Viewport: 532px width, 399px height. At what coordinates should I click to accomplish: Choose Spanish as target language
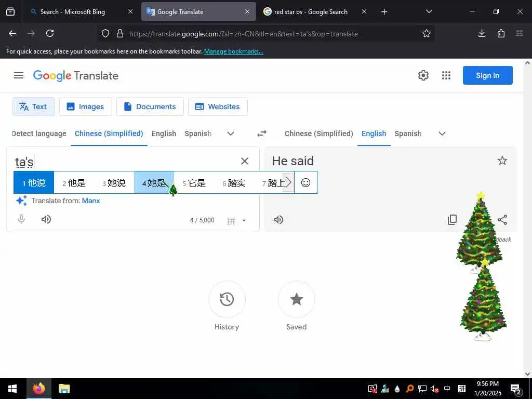click(408, 134)
